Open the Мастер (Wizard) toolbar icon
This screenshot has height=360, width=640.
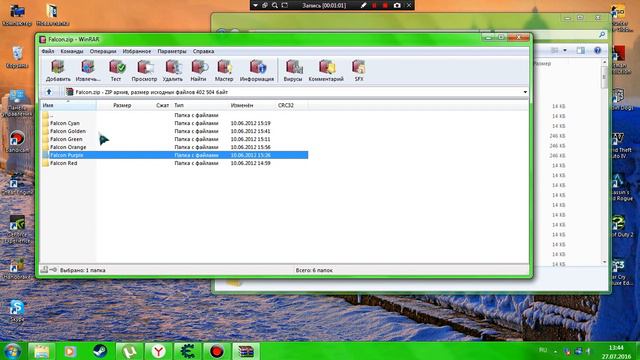click(x=224, y=70)
